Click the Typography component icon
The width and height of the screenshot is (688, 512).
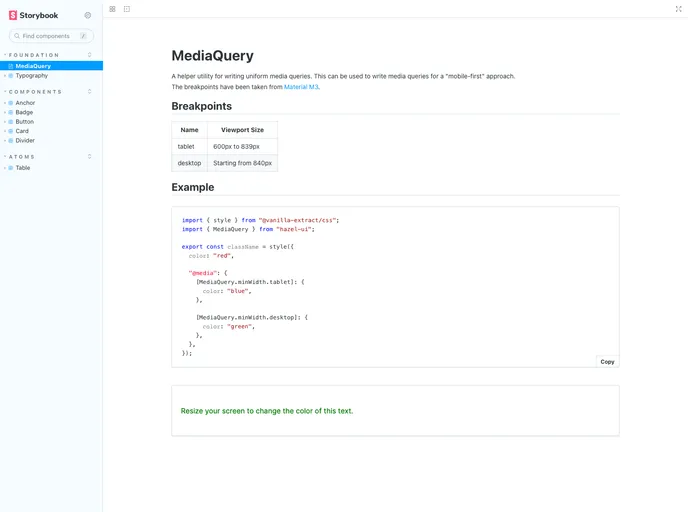11,75
